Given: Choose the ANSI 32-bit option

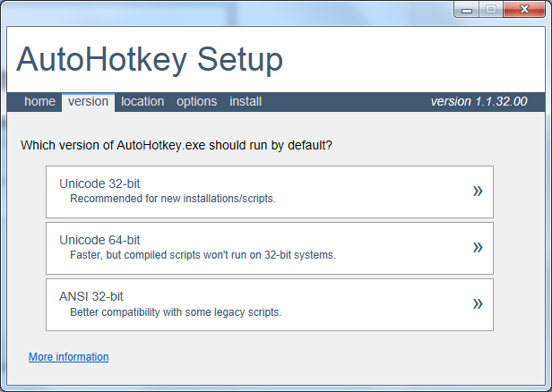Looking at the screenshot, I should (x=270, y=305).
